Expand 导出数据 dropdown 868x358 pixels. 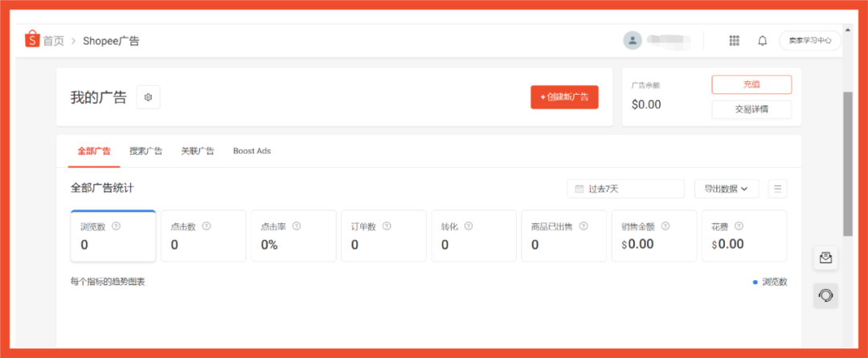point(727,189)
